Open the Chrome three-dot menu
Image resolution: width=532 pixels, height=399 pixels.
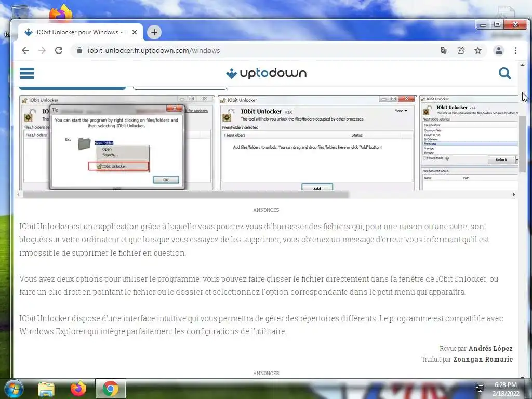point(515,50)
